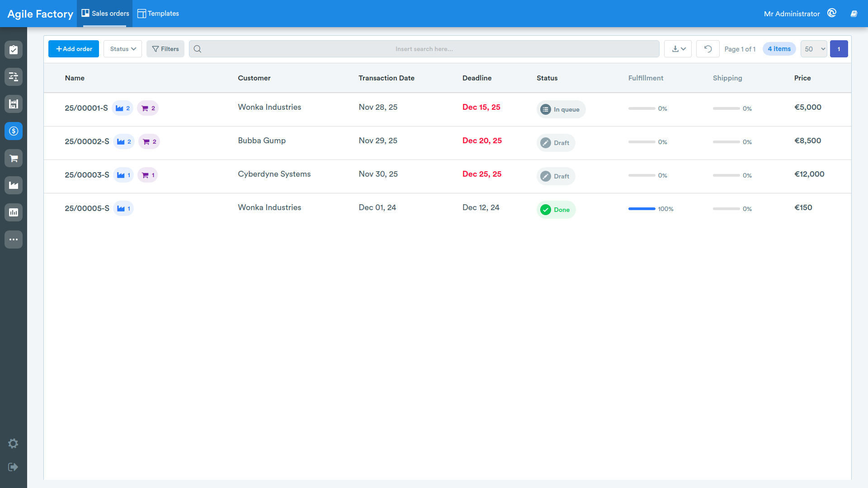
Task: Click the Done status badge
Action: (x=556, y=210)
